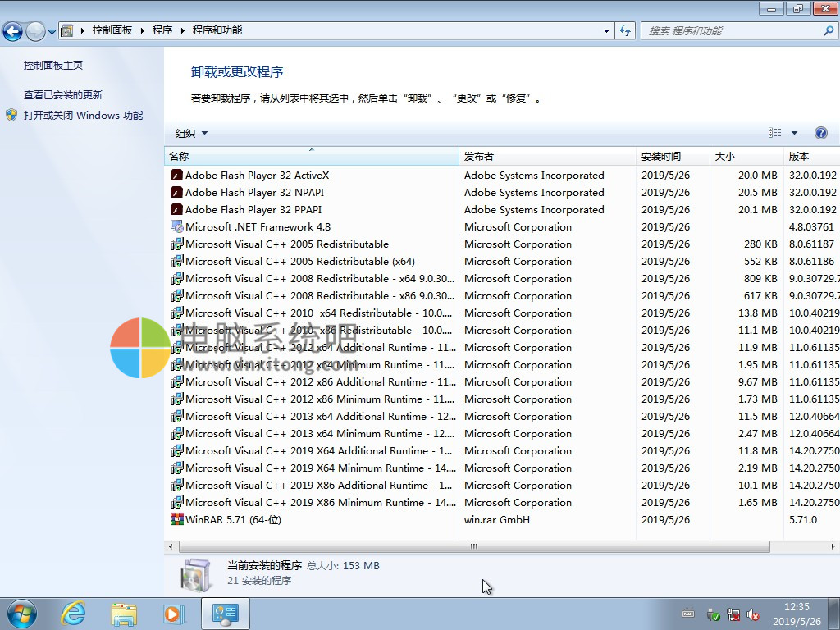Open the Windows Start button
Screen dimensions: 840x630
(22, 614)
